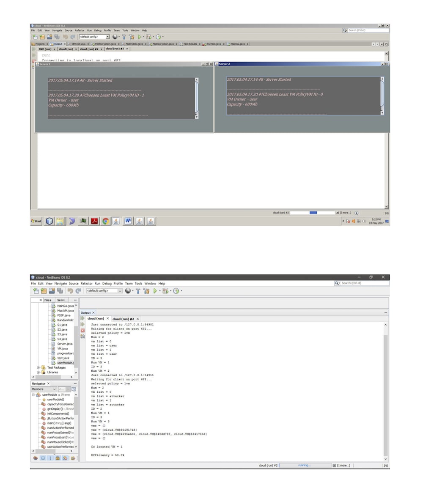Open Profile Project dropdown arrow in lower toolbar
Image resolution: width=423 pixels, height=504 pixels.
pos(181,291)
